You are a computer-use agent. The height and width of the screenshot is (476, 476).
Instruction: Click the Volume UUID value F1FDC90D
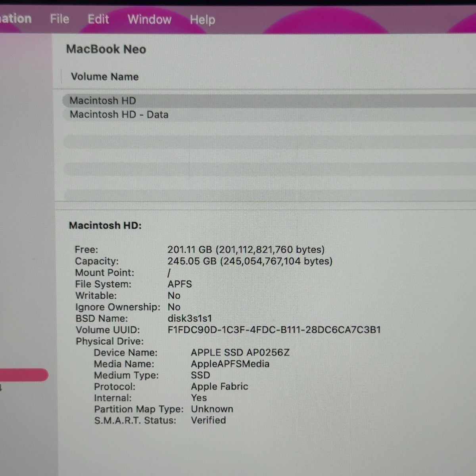pyautogui.click(x=274, y=330)
